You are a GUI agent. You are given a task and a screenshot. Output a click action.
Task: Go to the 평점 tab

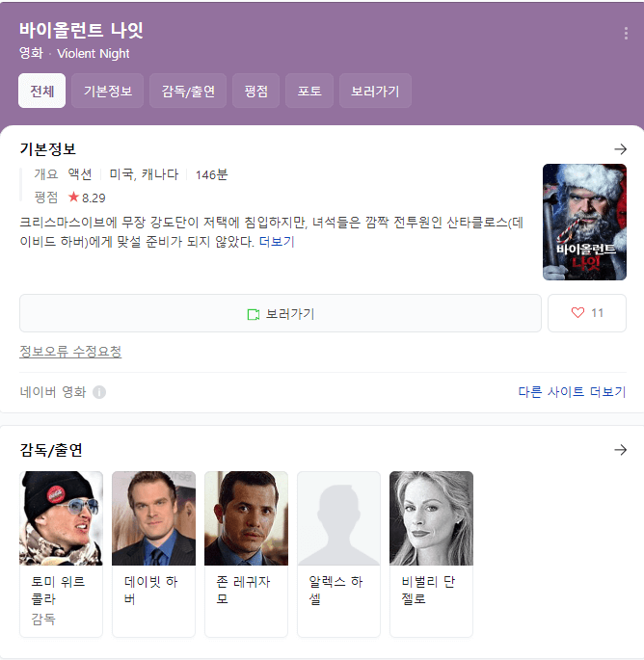(x=255, y=91)
